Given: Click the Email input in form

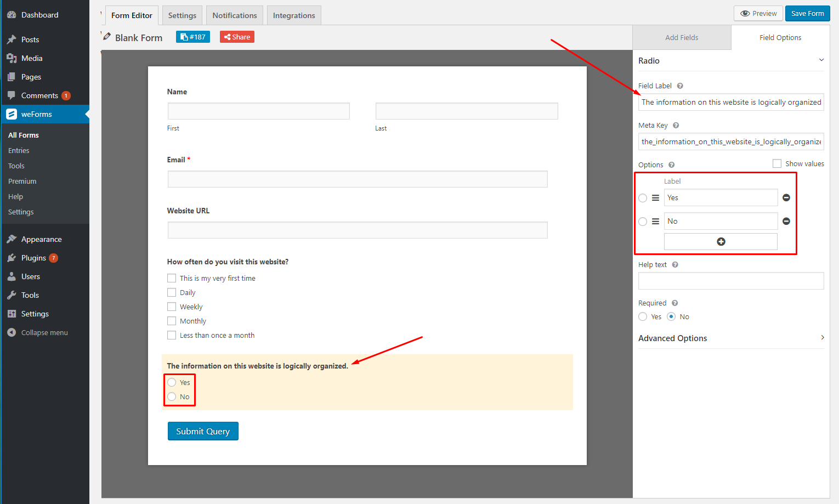Looking at the screenshot, I should click(x=358, y=179).
